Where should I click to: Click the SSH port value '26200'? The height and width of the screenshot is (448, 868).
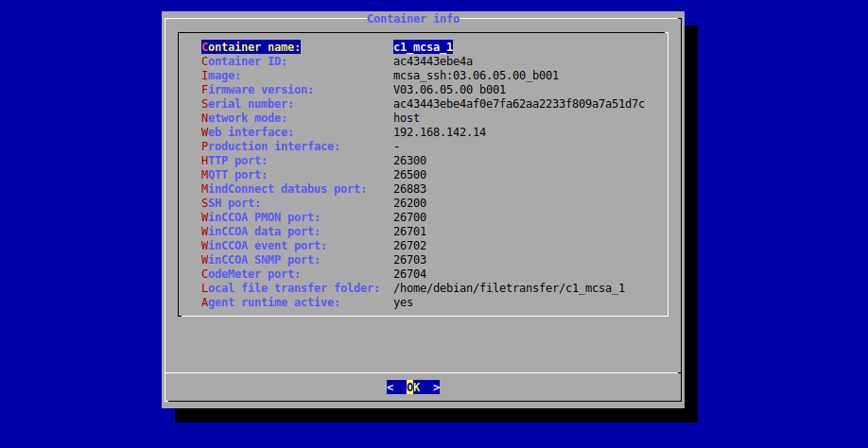tap(409, 203)
